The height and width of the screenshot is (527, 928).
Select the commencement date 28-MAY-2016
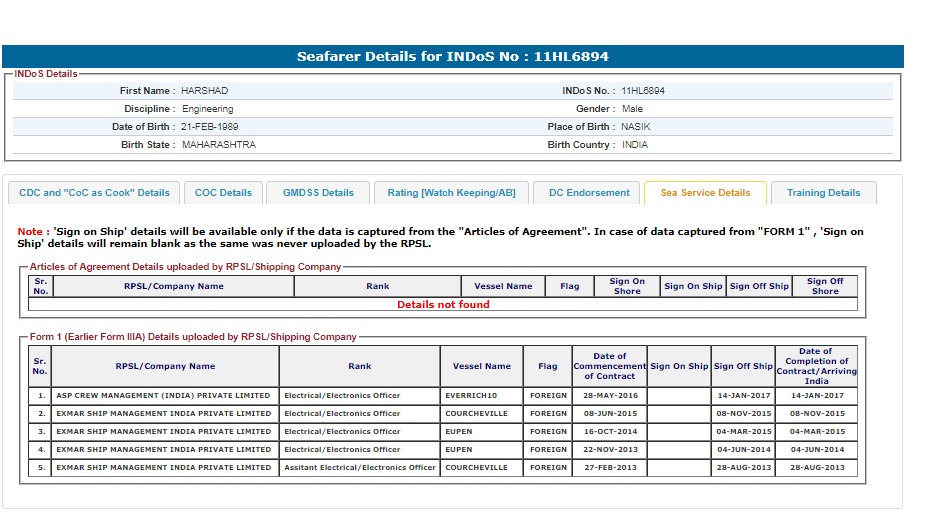pos(609,396)
